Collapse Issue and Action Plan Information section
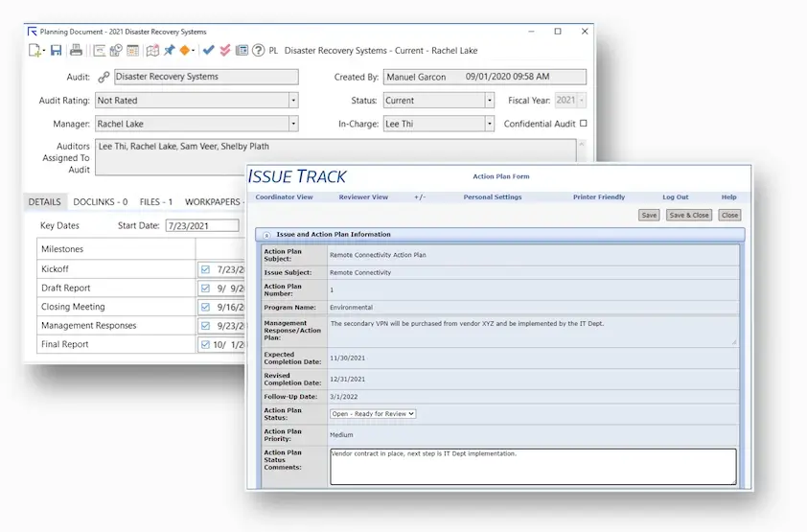Screen dimensions: 807x532 coord(266,235)
